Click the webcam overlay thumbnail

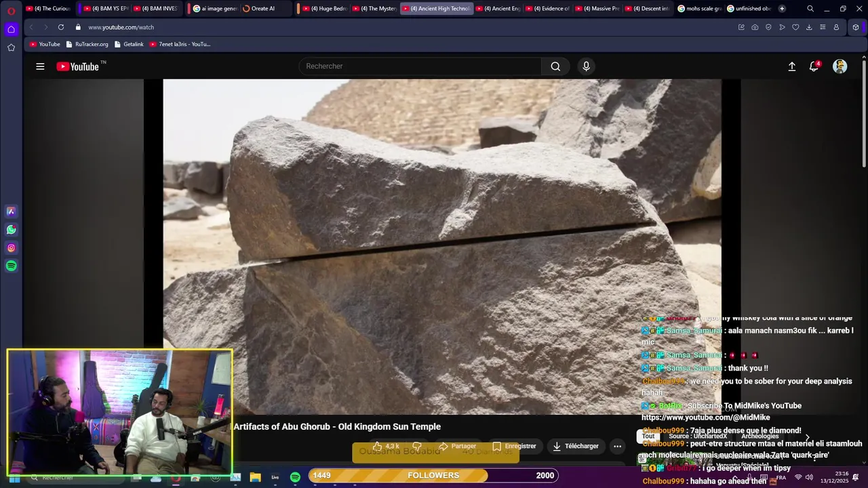(119, 412)
